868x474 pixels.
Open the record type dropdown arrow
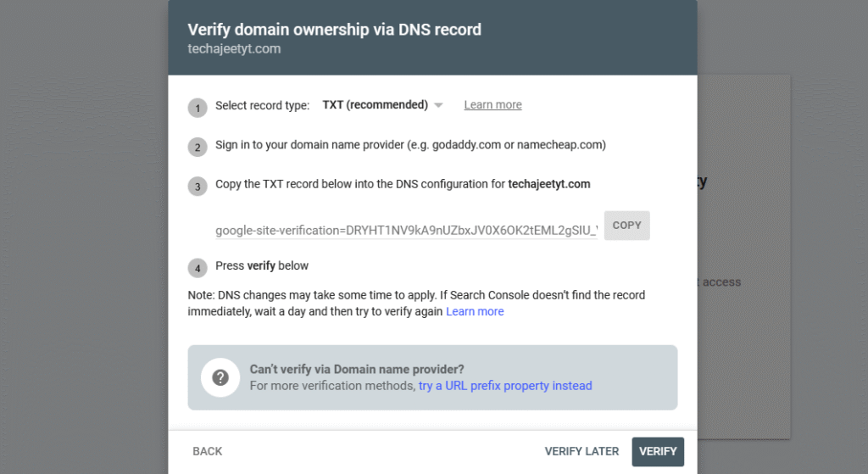[438, 106]
